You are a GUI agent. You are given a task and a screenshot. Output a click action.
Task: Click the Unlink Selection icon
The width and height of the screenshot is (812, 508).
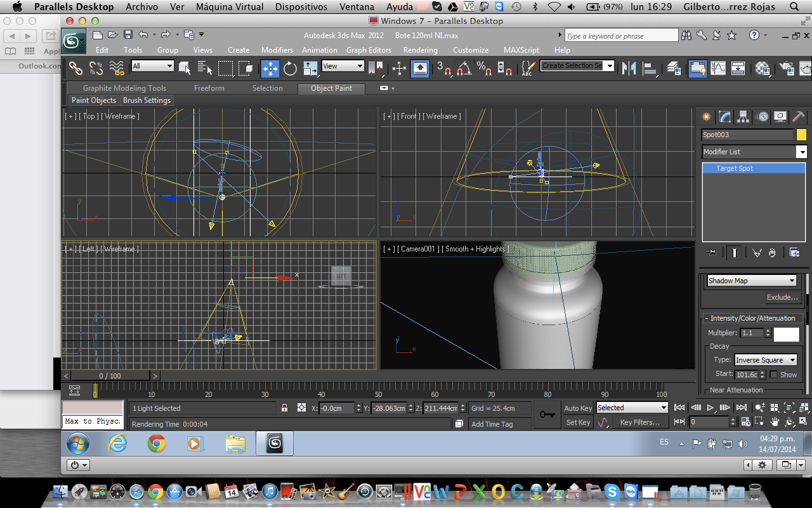(x=96, y=67)
